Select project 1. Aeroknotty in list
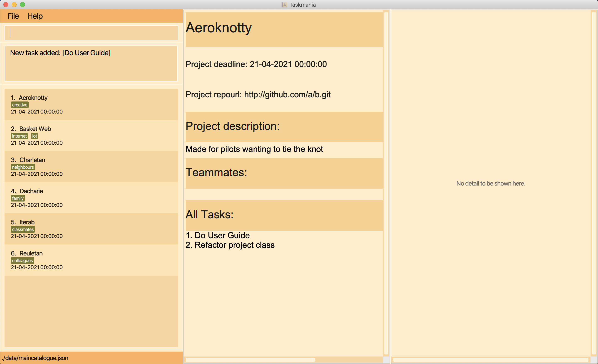The height and width of the screenshot is (364, 598). pyautogui.click(x=91, y=105)
